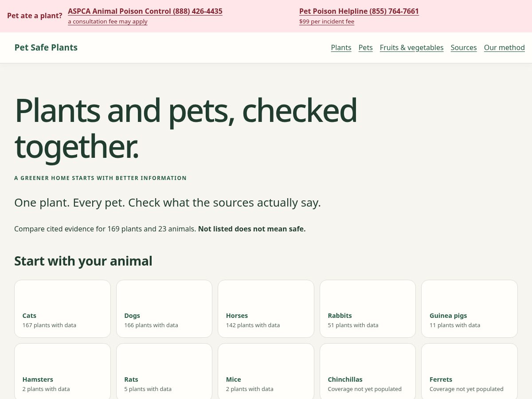Select the Horses animal card
Image resolution: width=532 pixels, height=399 pixels.
(266, 309)
